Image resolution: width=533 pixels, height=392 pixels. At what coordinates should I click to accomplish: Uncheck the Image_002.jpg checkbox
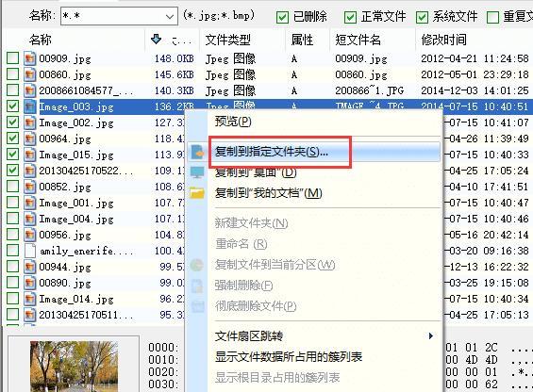(12, 122)
